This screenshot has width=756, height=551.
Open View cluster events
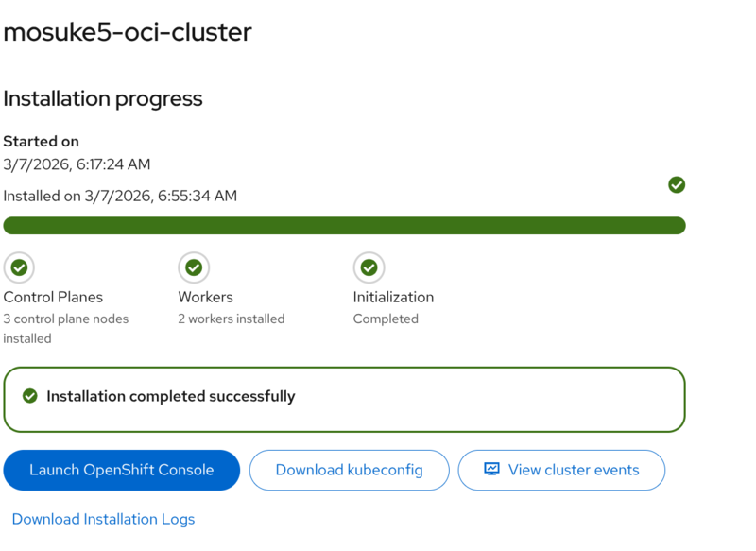click(561, 470)
